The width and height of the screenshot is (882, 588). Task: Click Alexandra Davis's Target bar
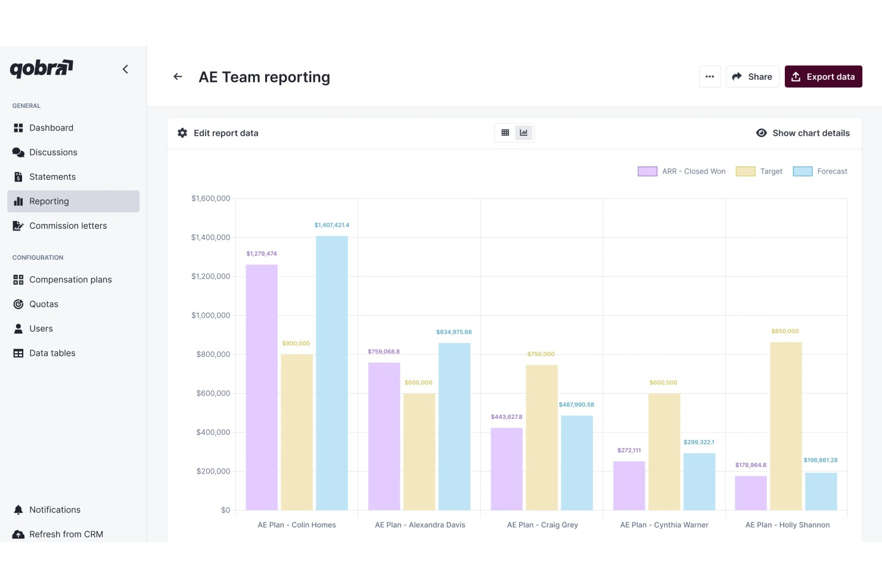tap(419, 452)
